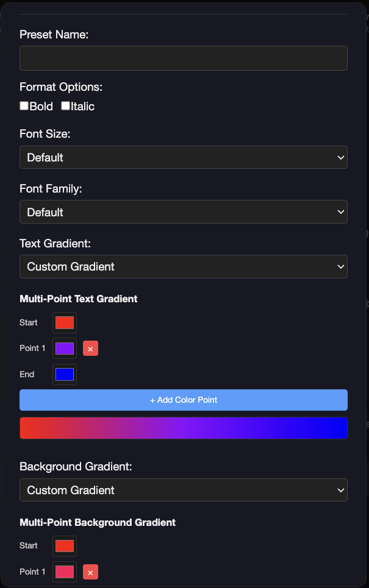Focus the Preset Name input field
Screen dimensions: 369x588
(184, 58)
